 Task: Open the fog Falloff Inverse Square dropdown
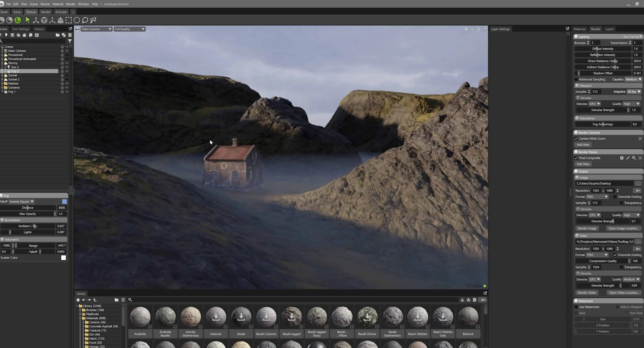click(x=22, y=202)
